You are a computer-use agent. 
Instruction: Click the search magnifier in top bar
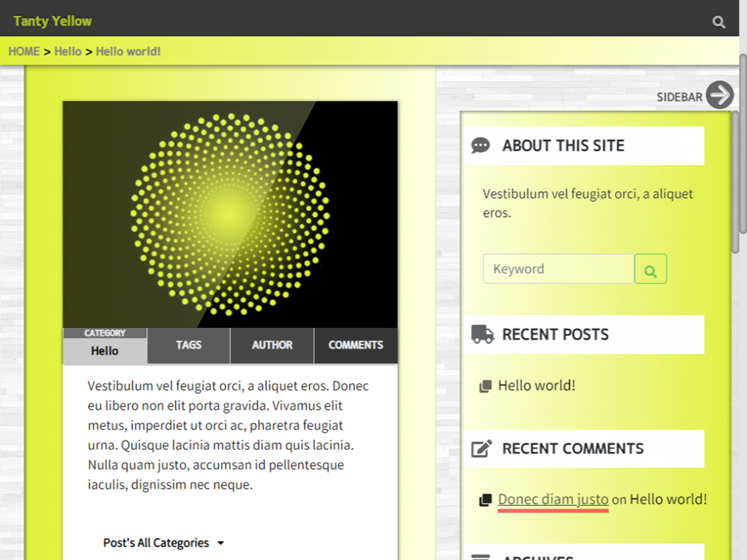pyautogui.click(x=719, y=22)
